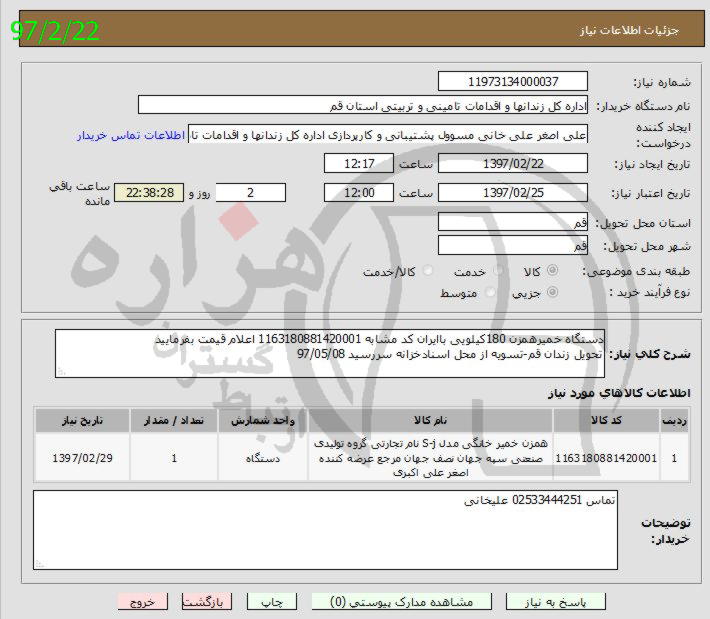This screenshot has height=619, width=710.
Task: Click product code cell 1163180881420001
Action: pos(606,458)
